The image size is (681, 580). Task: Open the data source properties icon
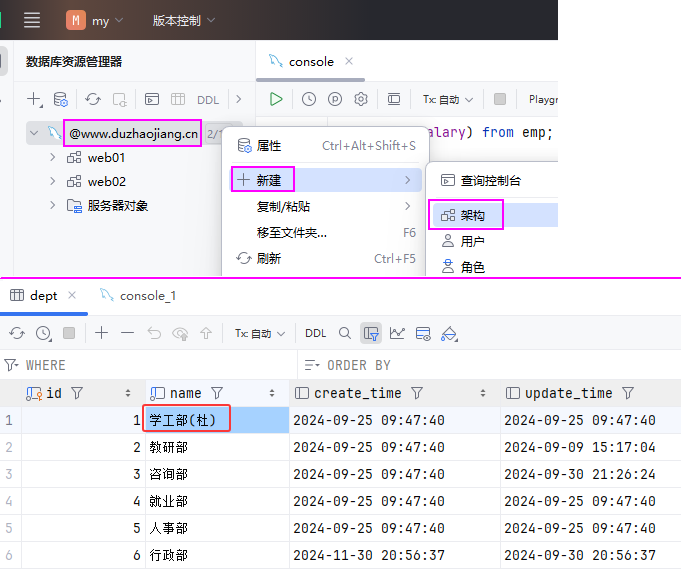(61, 99)
